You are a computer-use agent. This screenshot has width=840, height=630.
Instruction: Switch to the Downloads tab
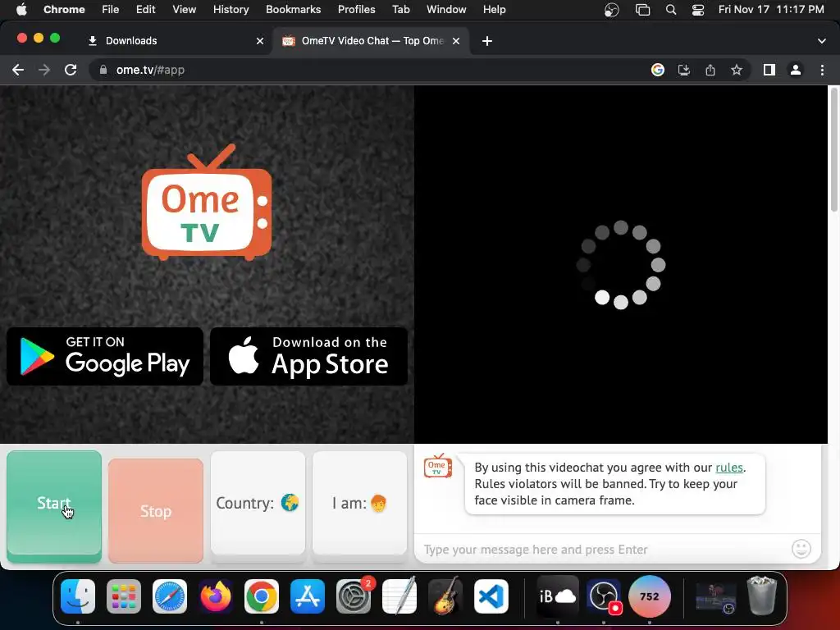(174, 41)
